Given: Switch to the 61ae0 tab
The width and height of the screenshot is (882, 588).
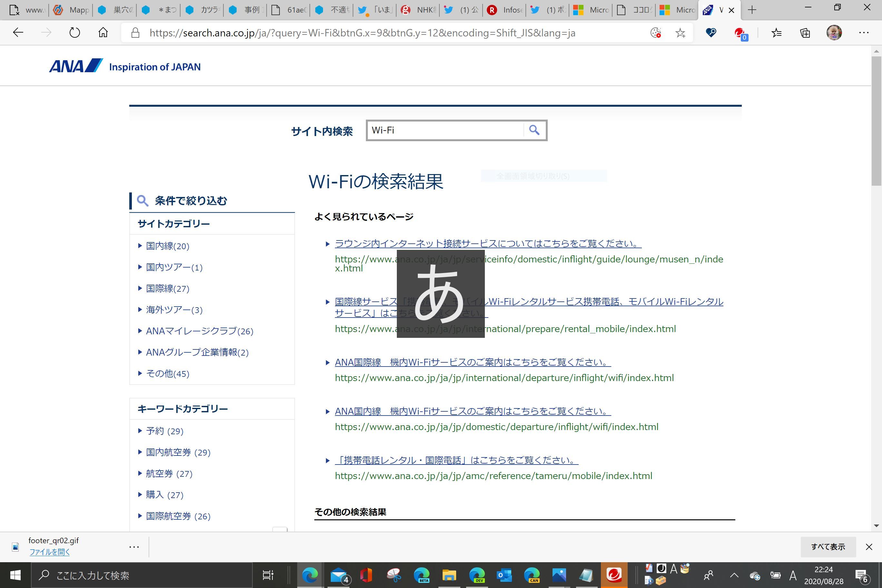Looking at the screenshot, I should tap(288, 10).
